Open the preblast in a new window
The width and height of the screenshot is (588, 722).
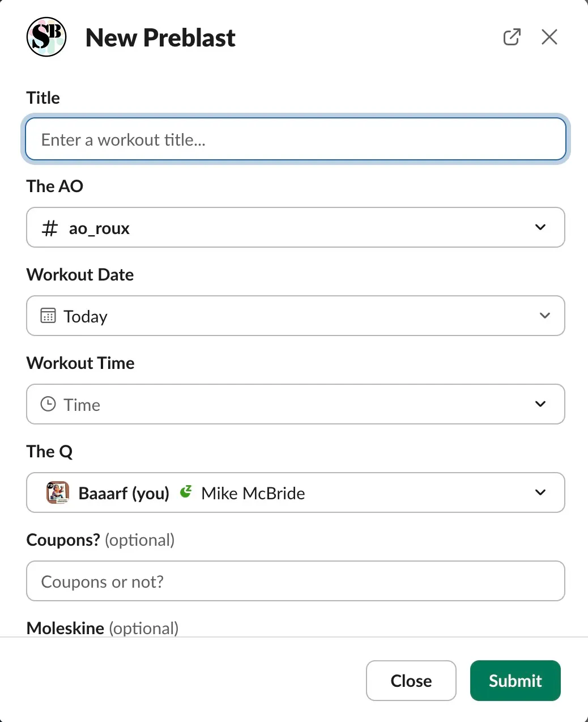pos(512,36)
